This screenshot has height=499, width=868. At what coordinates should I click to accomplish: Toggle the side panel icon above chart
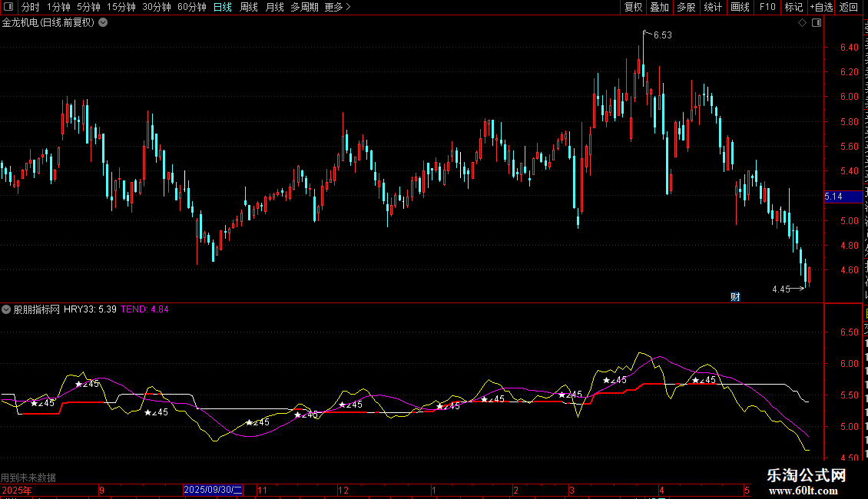pyautogui.click(x=817, y=23)
